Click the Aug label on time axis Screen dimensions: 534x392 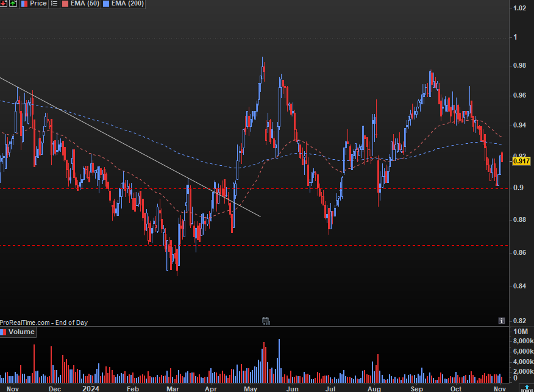(x=374, y=388)
